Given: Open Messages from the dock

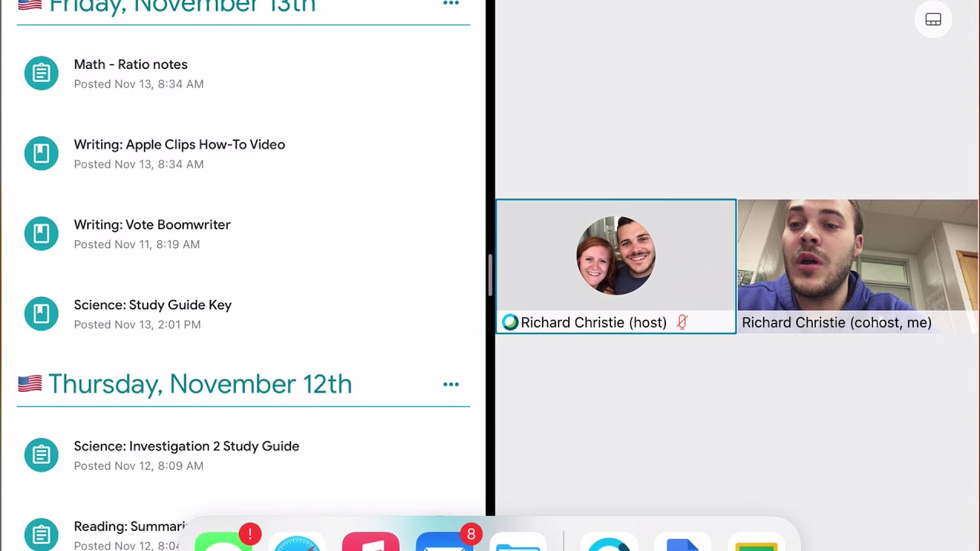Looking at the screenshot, I should [x=224, y=541].
